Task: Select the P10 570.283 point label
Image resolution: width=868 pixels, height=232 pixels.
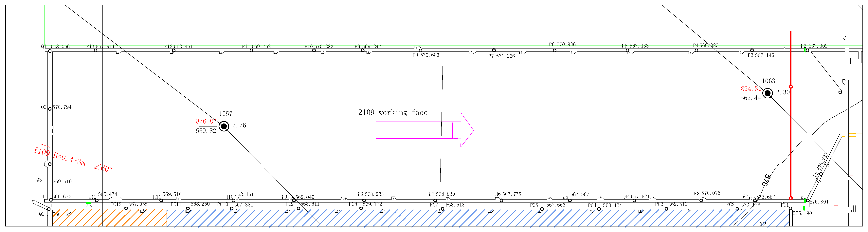Action: click(x=319, y=47)
